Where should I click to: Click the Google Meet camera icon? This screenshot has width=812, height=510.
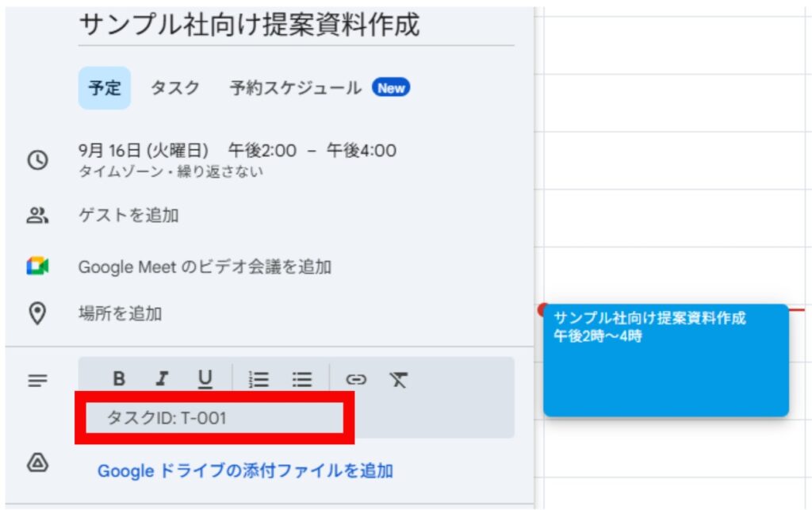click(x=37, y=267)
